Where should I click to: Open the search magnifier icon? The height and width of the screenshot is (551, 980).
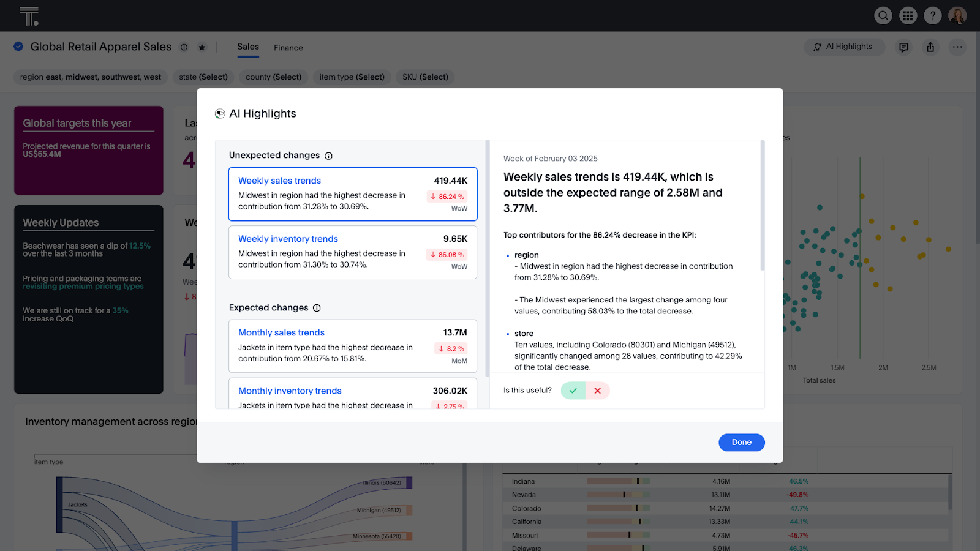883,15
